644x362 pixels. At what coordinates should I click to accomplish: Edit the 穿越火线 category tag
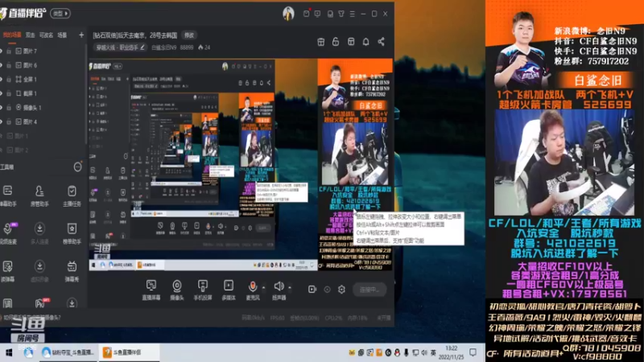[120, 47]
